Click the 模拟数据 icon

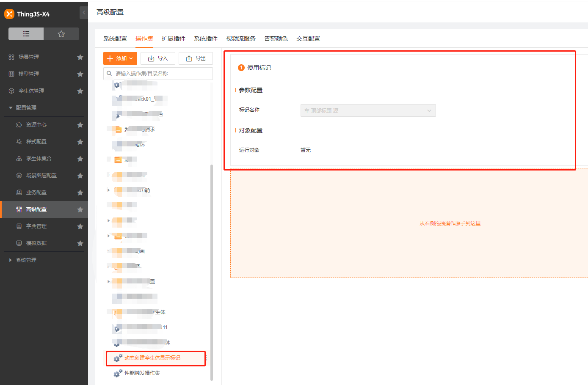[19, 243]
